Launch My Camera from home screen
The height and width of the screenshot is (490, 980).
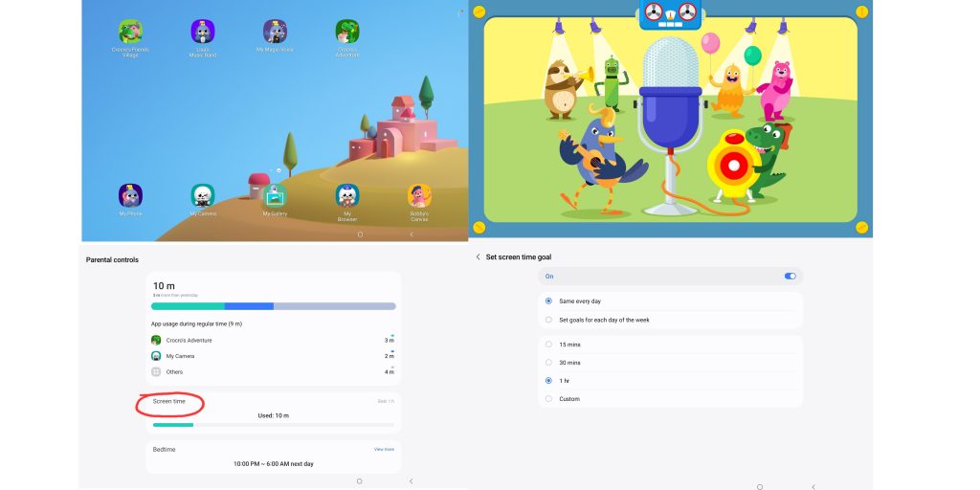(202, 196)
